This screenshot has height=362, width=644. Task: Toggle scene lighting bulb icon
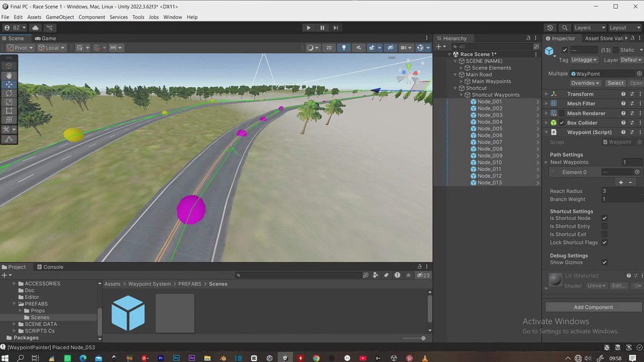[x=344, y=48]
